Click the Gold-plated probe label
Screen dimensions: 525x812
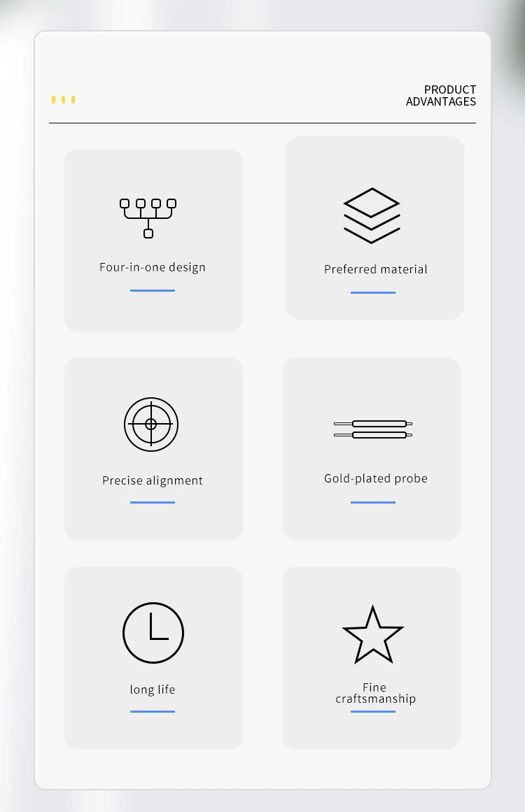pyautogui.click(x=375, y=478)
